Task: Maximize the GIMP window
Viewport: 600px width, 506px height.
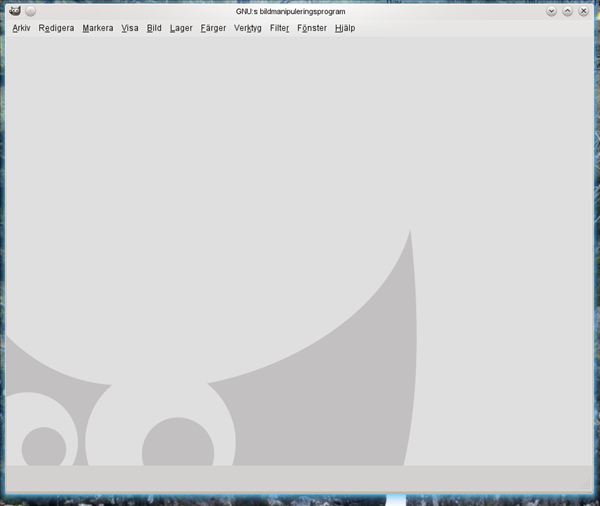Action: pyautogui.click(x=567, y=11)
